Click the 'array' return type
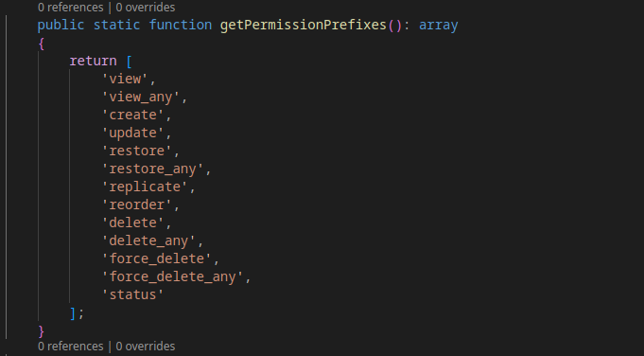 tap(438, 26)
